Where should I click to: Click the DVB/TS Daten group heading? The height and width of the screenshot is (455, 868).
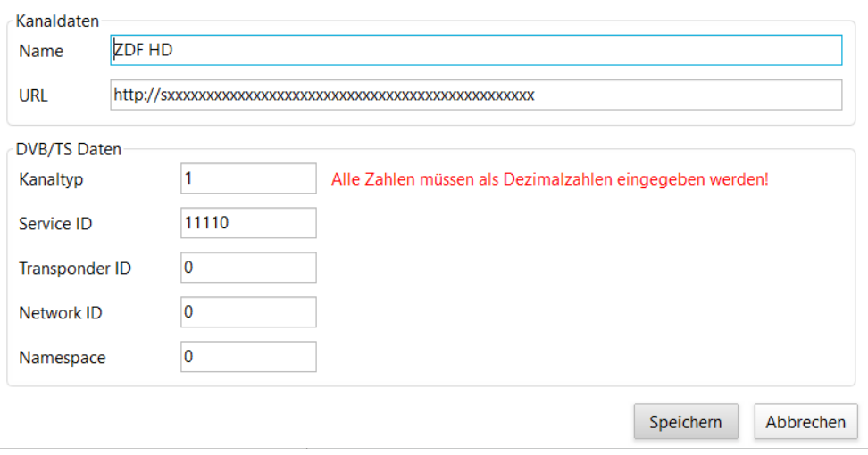pos(69,149)
